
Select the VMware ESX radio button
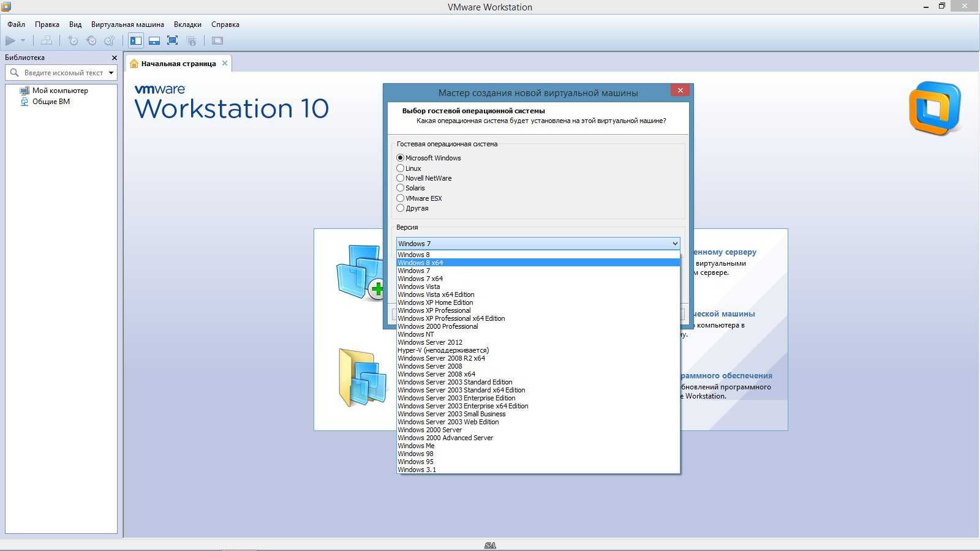[400, 198]
